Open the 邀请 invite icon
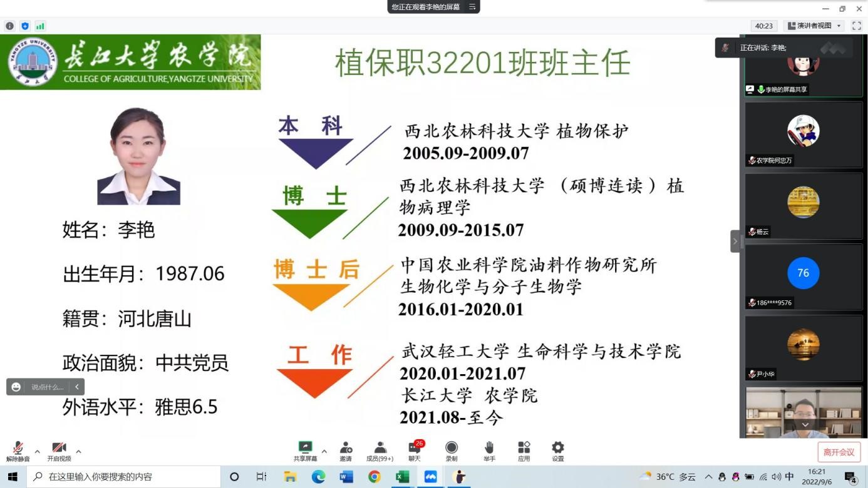The image size is (868, 488). click(x=346, y=447)
